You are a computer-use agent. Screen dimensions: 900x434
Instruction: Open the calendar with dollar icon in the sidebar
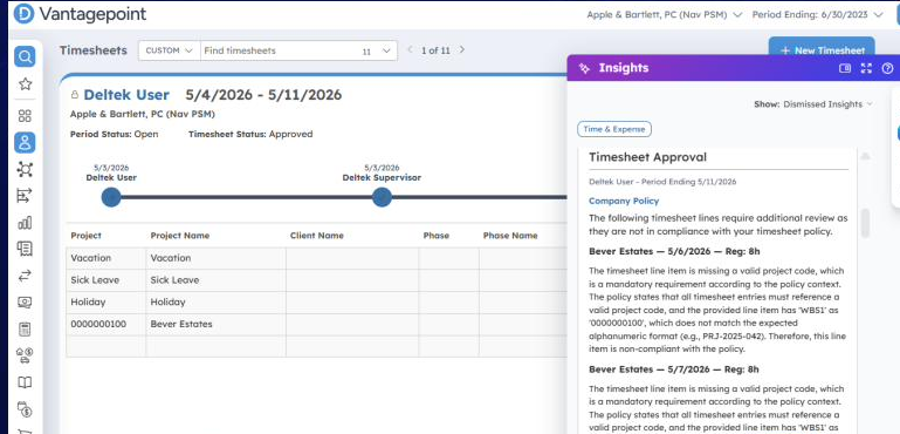click(x=25, y=409)
